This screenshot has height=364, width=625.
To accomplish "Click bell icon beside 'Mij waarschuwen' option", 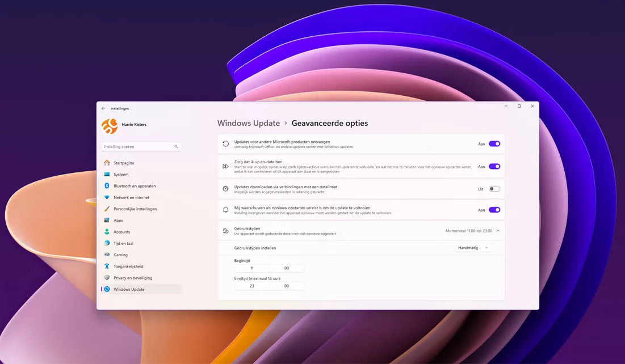I will (x=225, y=210).
